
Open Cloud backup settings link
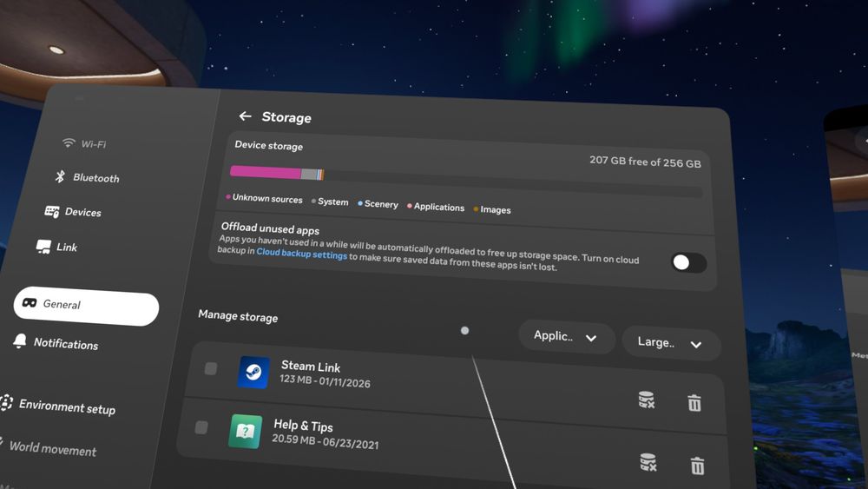pyautogui.click(x=302, y=253)
